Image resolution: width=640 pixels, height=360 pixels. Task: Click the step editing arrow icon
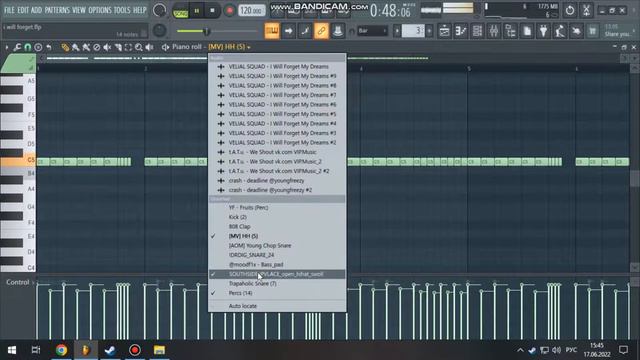click(289, 31)
